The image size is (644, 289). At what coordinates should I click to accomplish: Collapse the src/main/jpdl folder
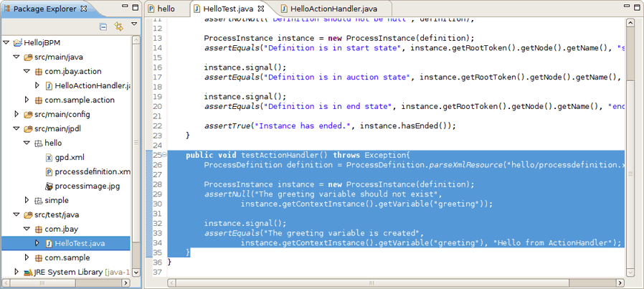pyautogui.click(x=16, y=128)
